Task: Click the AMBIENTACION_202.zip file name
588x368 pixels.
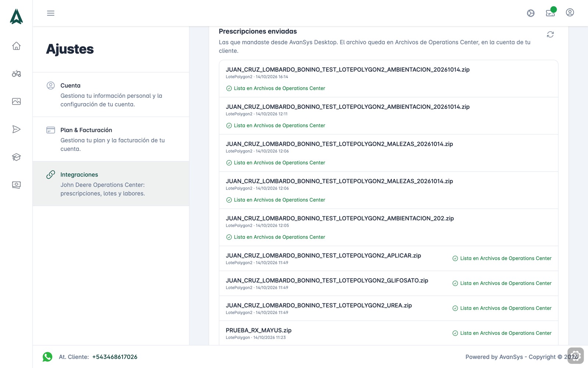Action: pyautogui.click(x=340, y=218)
